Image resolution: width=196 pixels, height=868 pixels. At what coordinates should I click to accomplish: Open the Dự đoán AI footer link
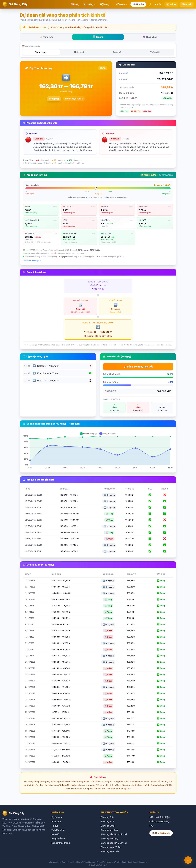coord(57,817)
